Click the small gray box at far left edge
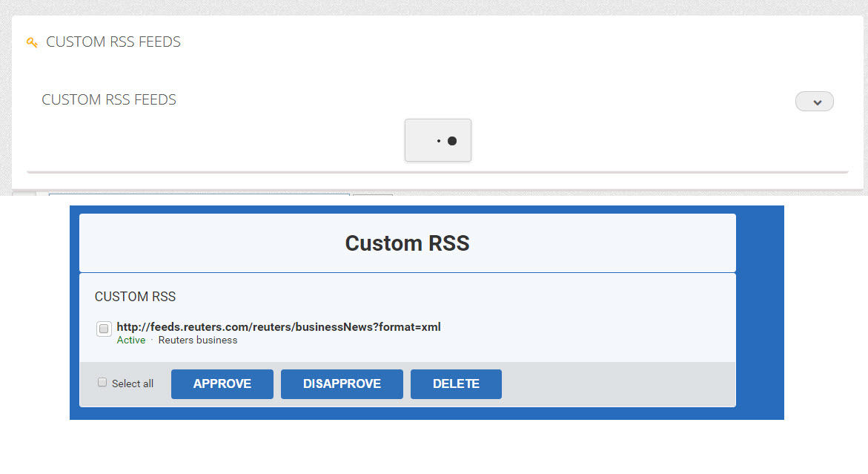868x474 pixels. click(x=24, y=194)
